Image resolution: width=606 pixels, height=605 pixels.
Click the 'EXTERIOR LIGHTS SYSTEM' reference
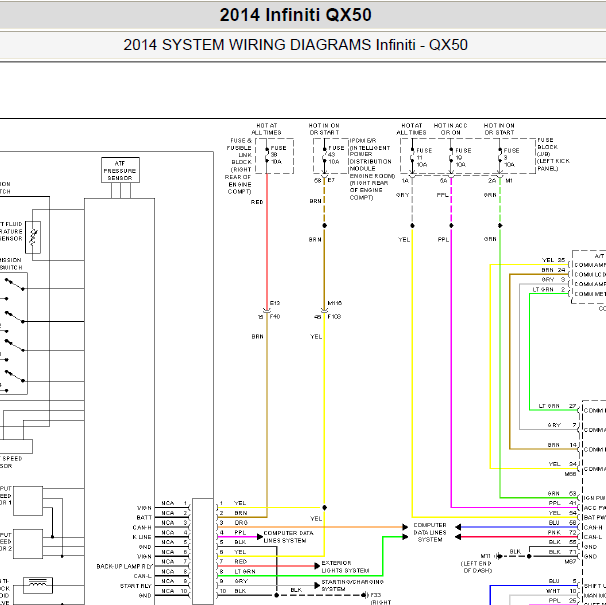coord(345,567)
